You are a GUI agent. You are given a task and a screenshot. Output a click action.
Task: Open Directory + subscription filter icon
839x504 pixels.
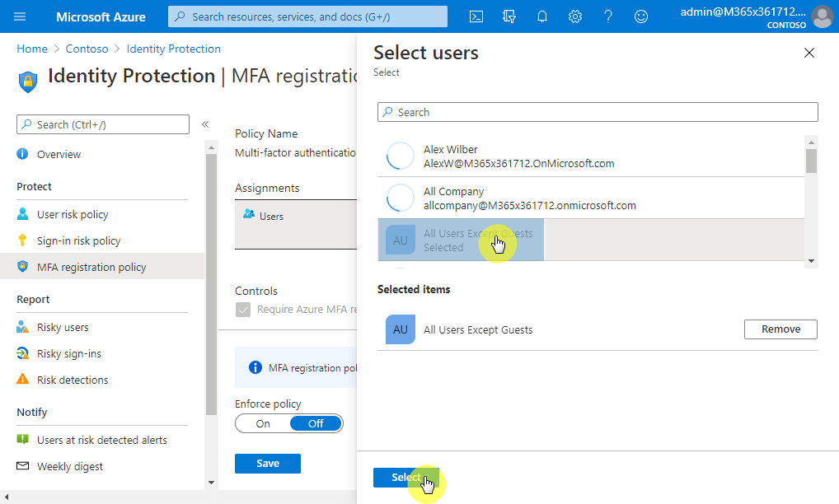pos(509,16)
